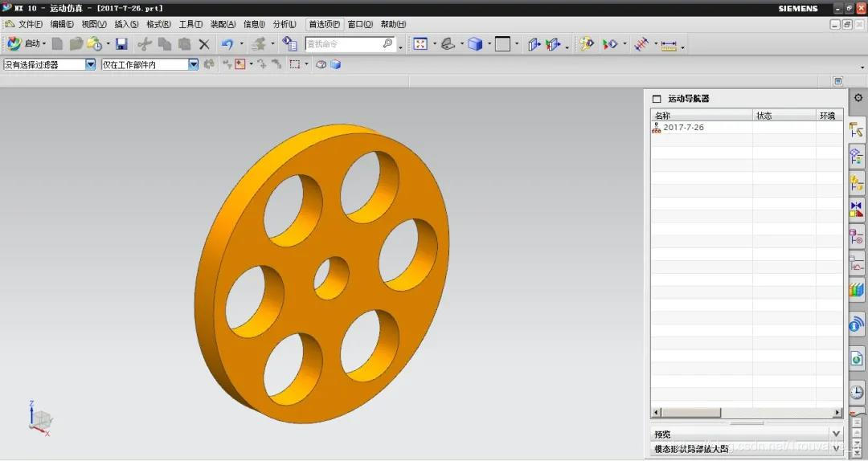Open the 视图(V) menu
This screenshot has width=868, height=461.
click(93, 24)
